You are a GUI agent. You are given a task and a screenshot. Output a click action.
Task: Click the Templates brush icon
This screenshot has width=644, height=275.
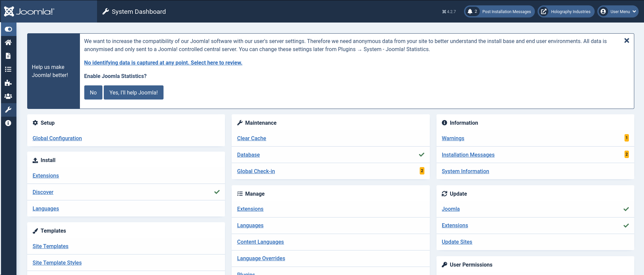35,231
